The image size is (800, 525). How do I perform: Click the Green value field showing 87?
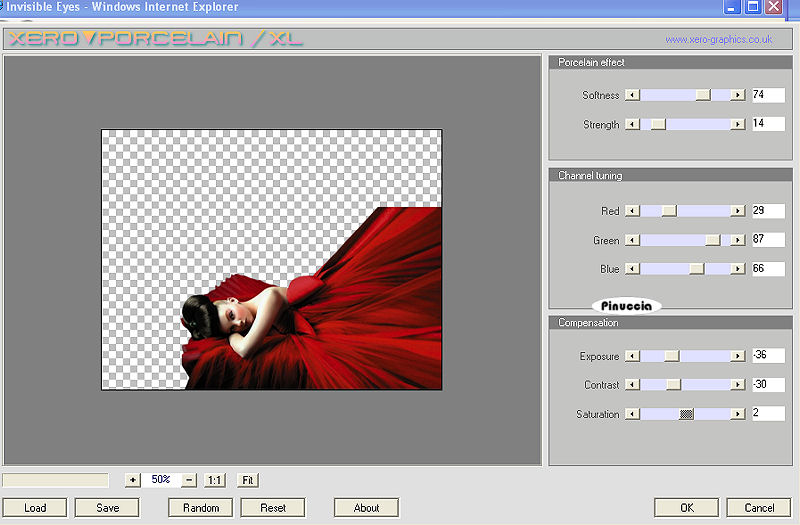(x=768, y=239)
